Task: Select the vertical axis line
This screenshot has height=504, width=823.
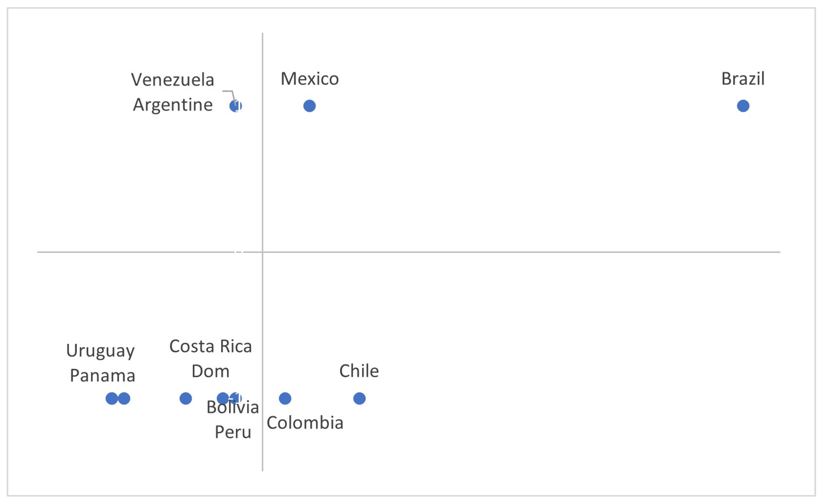Action: [263, 252]
